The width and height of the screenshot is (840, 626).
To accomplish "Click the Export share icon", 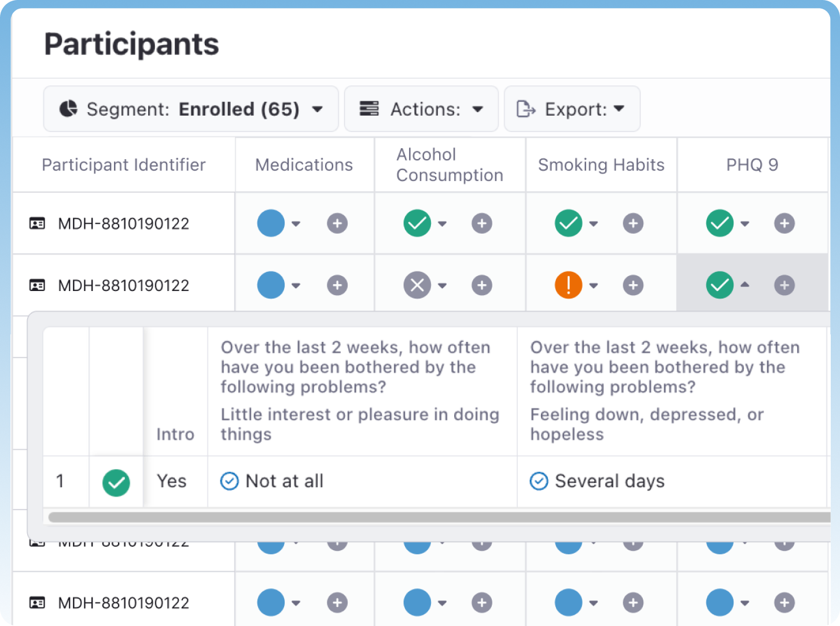I will click(525, 109).
